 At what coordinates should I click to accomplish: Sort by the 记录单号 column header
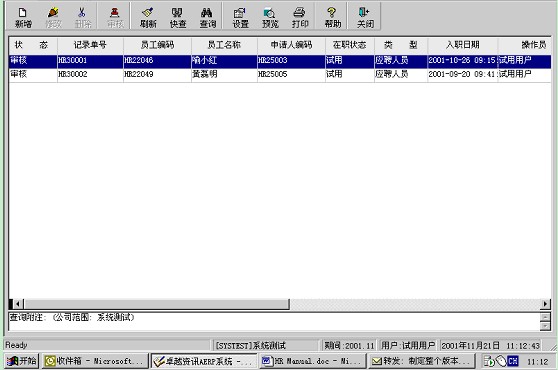click(90, 45)
